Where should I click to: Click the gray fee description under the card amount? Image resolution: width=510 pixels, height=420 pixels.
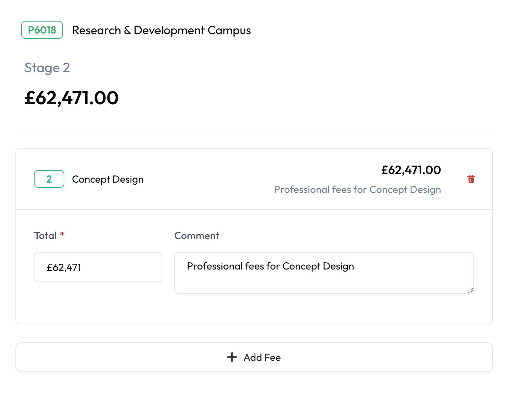point(357,189)
